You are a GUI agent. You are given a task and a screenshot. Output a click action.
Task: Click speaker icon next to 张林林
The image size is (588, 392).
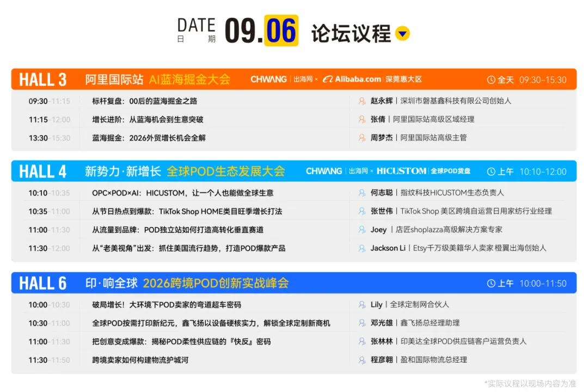[x=362, y=341]
